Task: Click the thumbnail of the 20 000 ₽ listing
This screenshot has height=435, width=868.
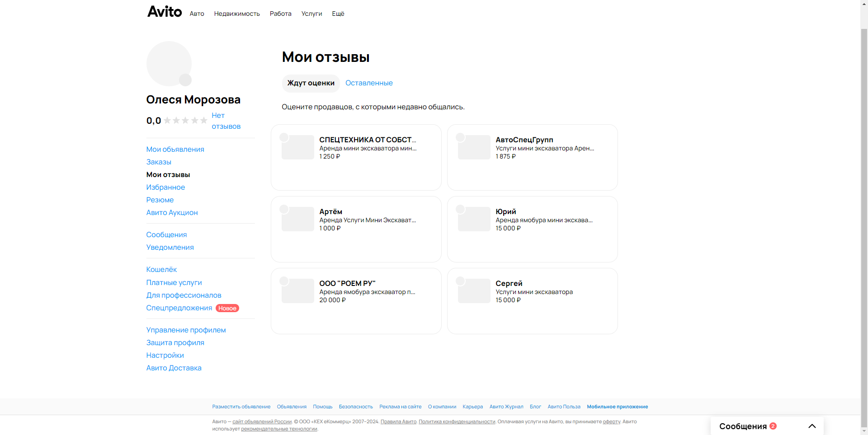Action: coord(297,291)
